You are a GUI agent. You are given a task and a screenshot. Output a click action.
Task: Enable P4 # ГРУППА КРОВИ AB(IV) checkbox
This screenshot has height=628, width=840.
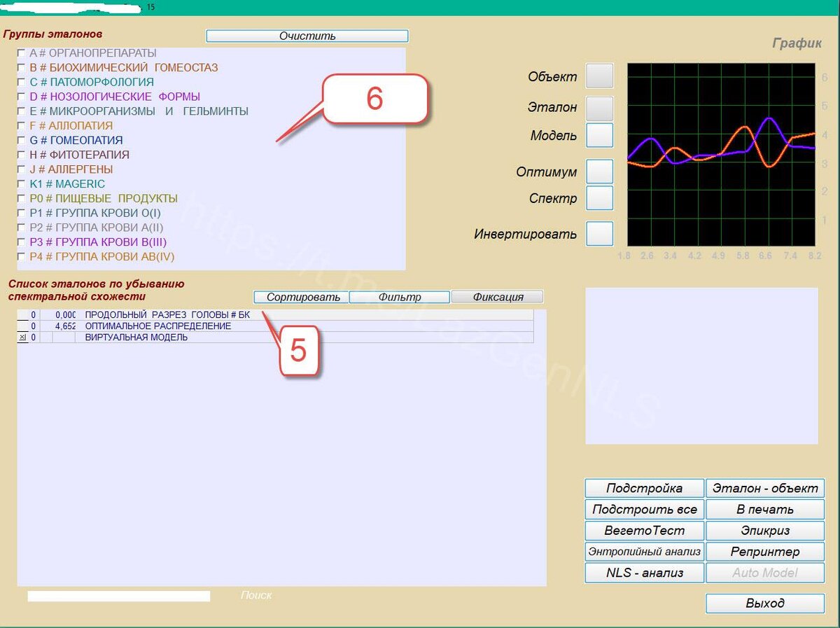tap(22, 257)
